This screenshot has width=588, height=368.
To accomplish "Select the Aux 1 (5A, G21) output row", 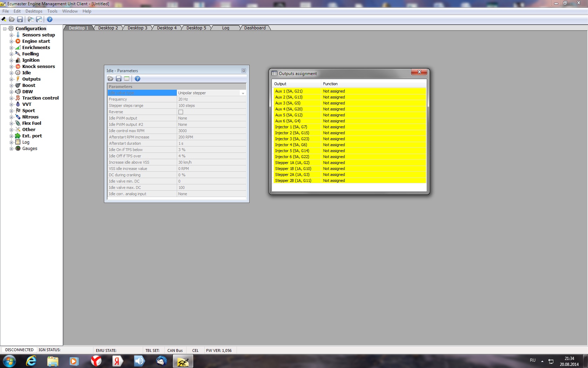I will click(289, 91).
